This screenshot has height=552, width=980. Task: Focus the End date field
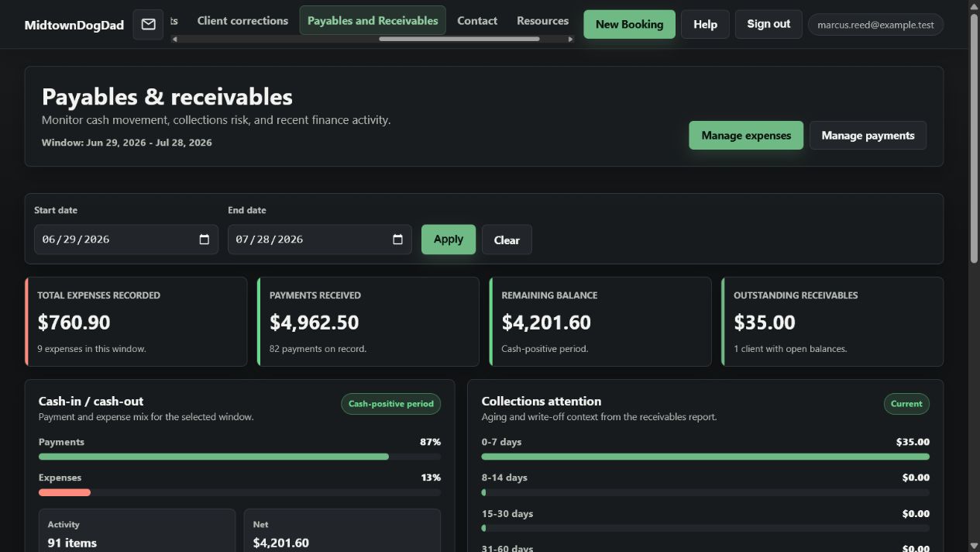320,240
